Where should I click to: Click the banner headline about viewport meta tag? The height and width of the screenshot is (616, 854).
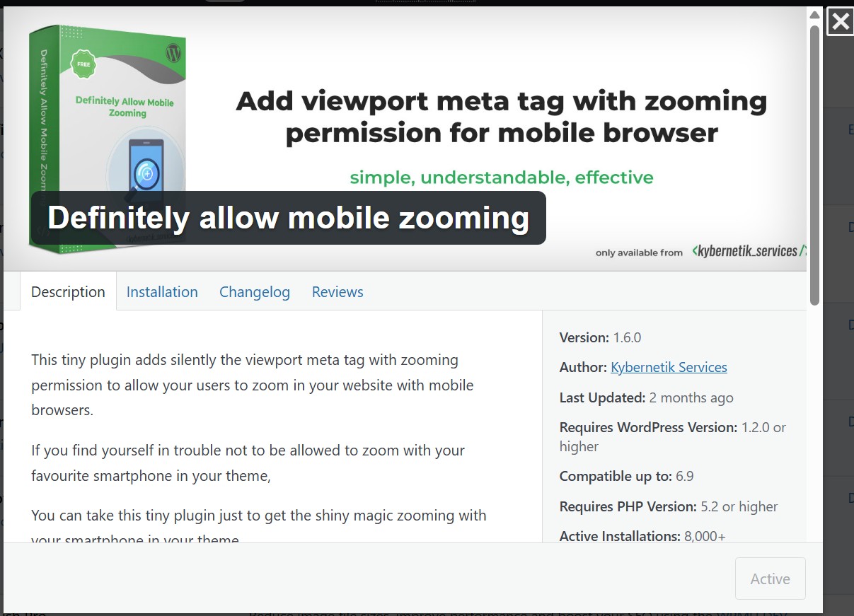[501, 117]
